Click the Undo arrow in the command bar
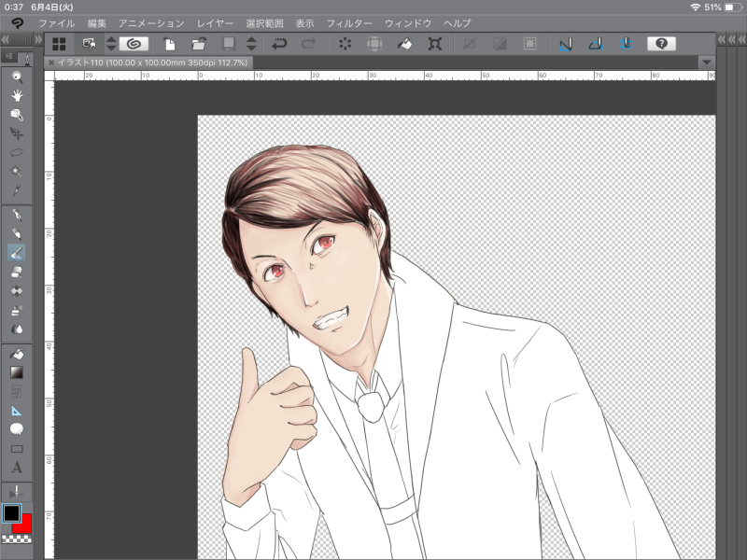Image resolution: width=747 pixels, height=560 pixels. click(279, 43)
